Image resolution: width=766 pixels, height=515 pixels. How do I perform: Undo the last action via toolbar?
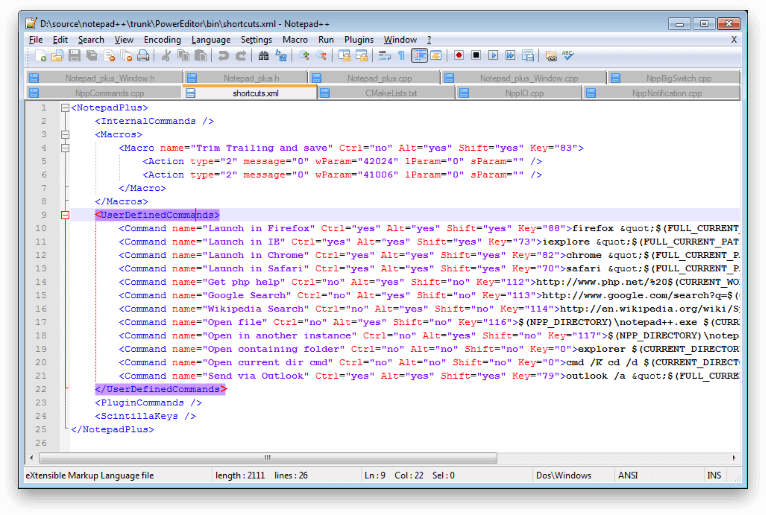pyautogui.click(x=223, y=56)
